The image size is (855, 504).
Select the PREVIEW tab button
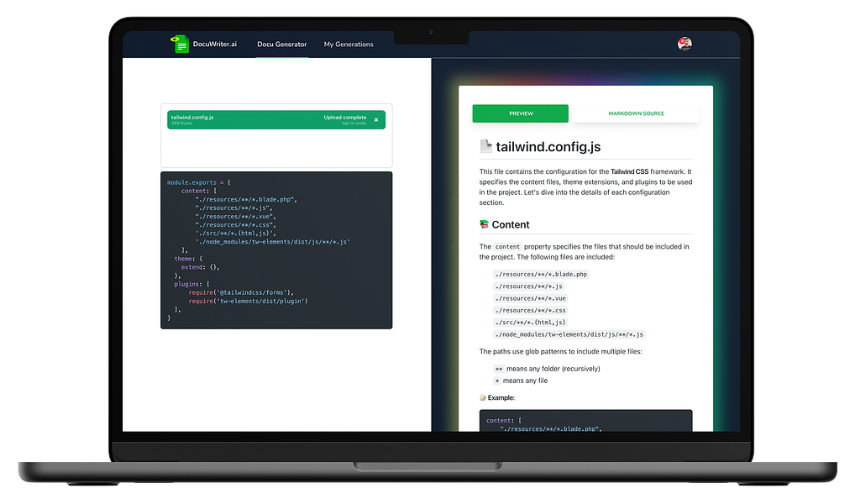click(521, 113)
